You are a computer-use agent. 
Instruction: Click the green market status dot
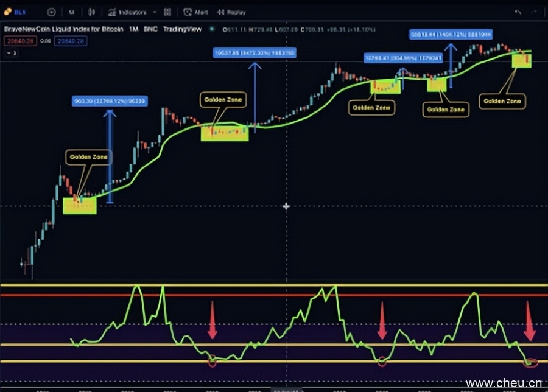tap(211, 29)
